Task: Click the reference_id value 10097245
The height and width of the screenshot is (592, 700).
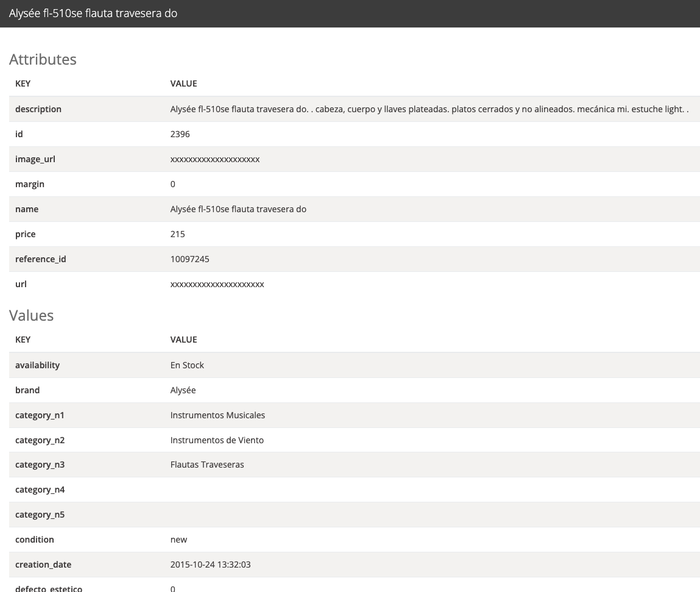Action: click(x=189, y=259)
